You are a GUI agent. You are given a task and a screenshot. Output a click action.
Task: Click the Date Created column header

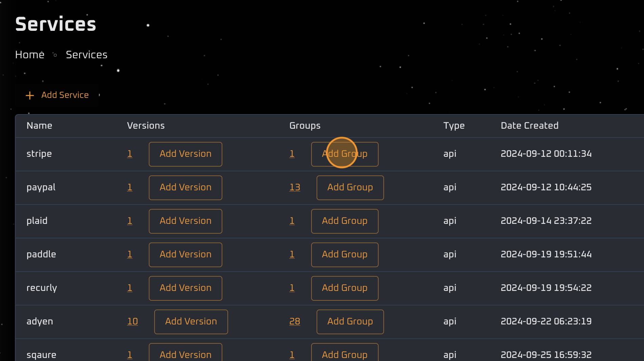(x=529, y=126)
